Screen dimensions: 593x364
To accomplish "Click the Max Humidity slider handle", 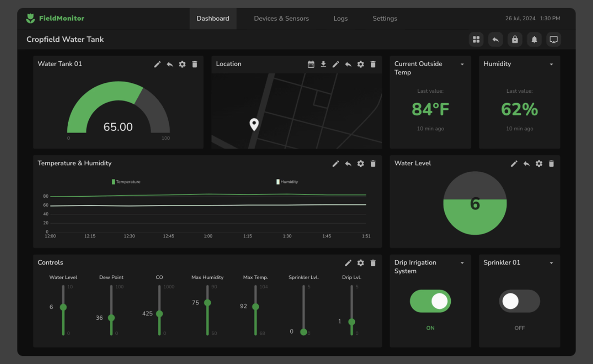I will click(x=207, y=303).
